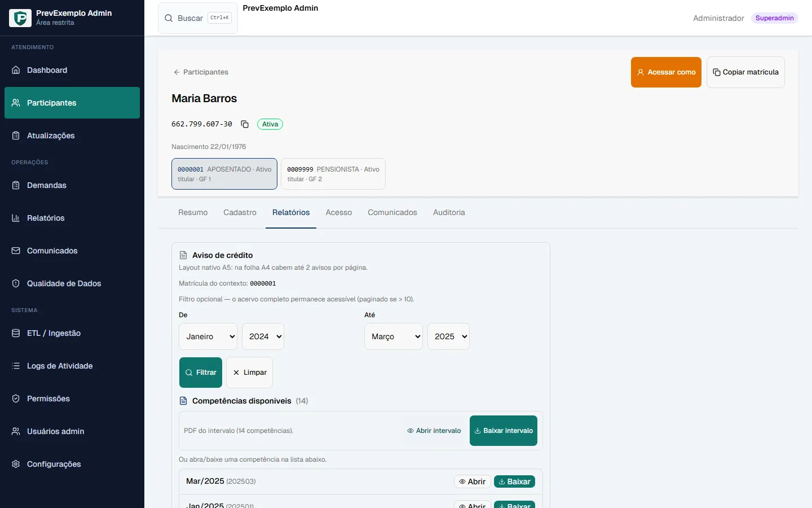Open Configurações in the sidebar
Screen dimensions: 812x508
(72, 464)
